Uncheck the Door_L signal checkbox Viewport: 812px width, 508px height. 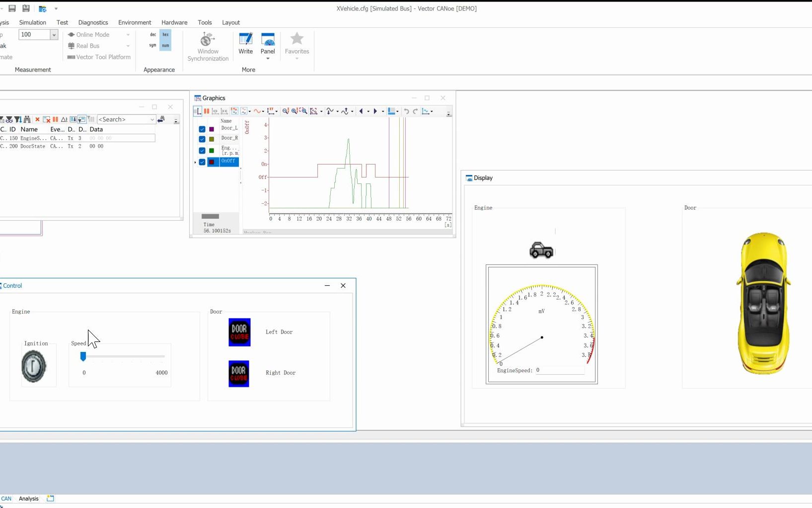pos(202,129)
